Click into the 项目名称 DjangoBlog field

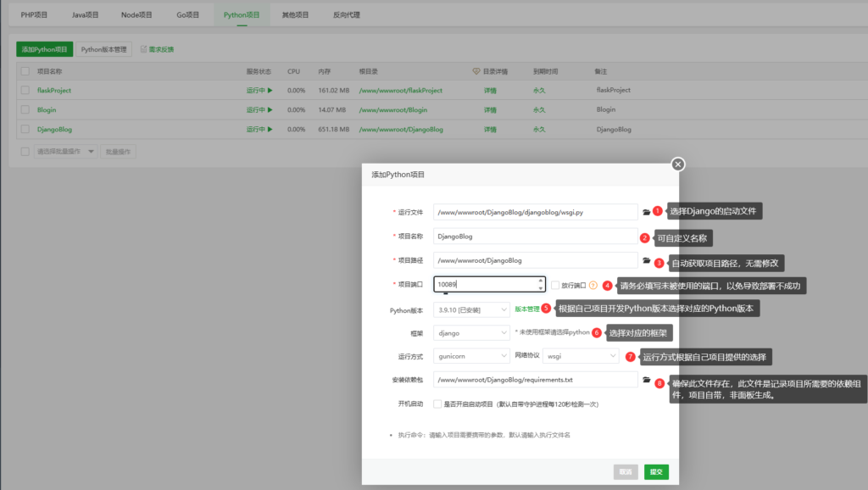536,237
